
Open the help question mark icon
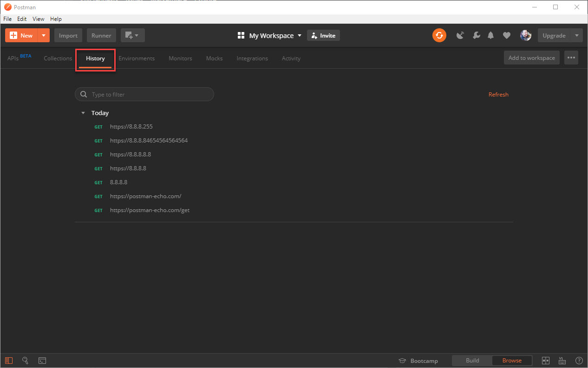[x=579, y=361]
